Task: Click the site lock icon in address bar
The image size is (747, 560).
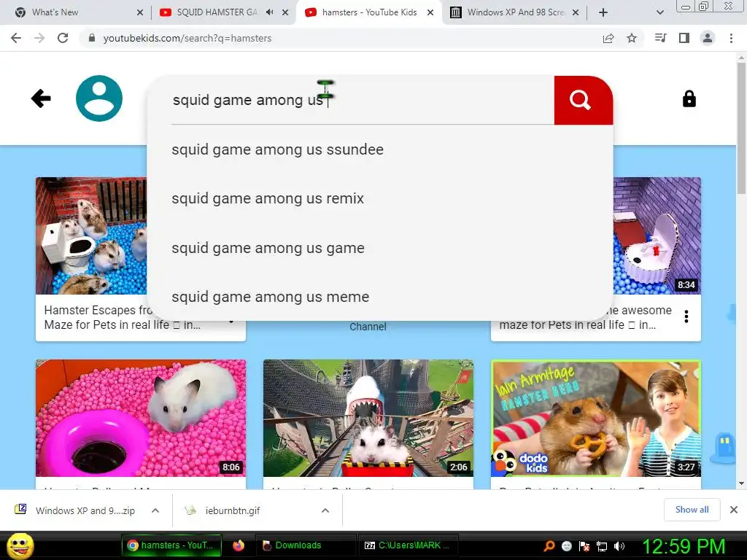Action: [x=92, y=38]
